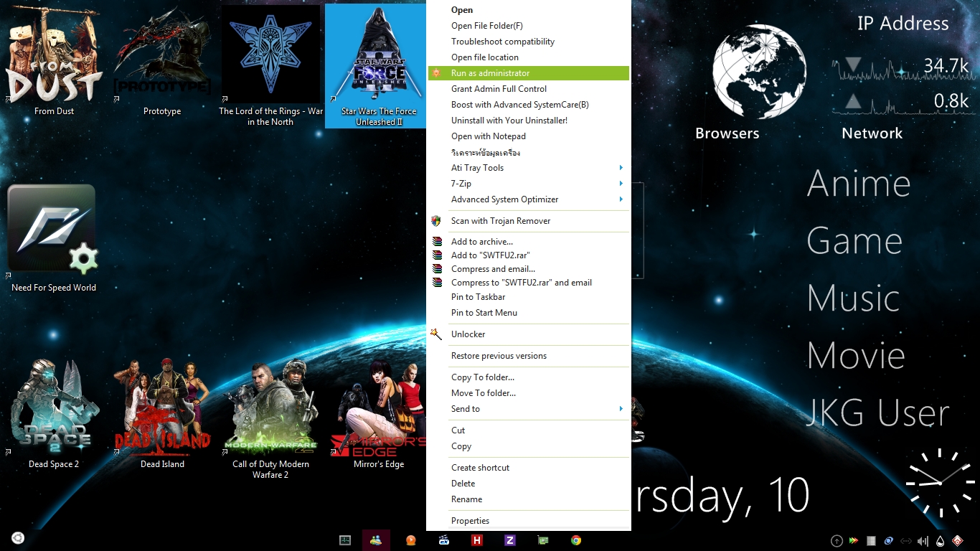The image size is (980, 551).
Task: Open the Movie desktop launcher
Action: tap(856, 356)
